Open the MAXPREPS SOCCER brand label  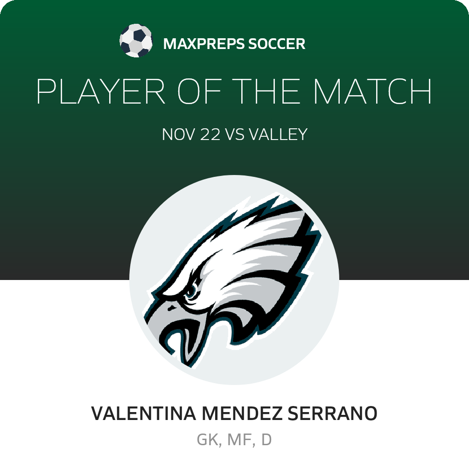234,44
